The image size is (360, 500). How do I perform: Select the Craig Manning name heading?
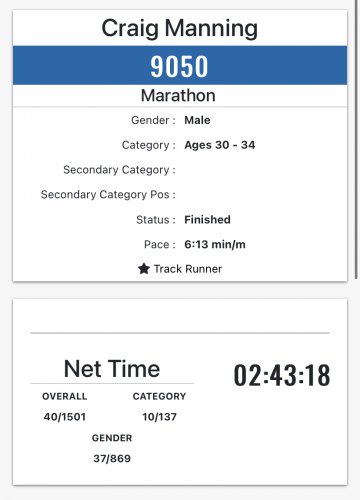(180, 29)
